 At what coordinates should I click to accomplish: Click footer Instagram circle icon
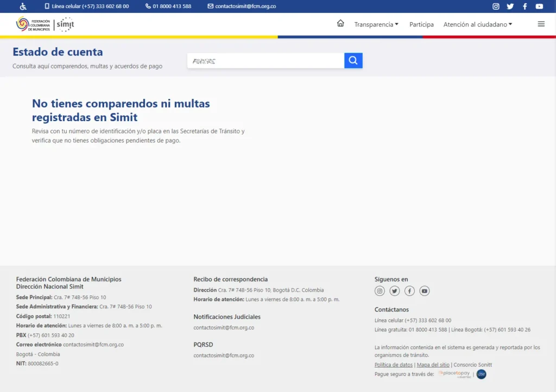pyautogui.click(x=380, y=291)
